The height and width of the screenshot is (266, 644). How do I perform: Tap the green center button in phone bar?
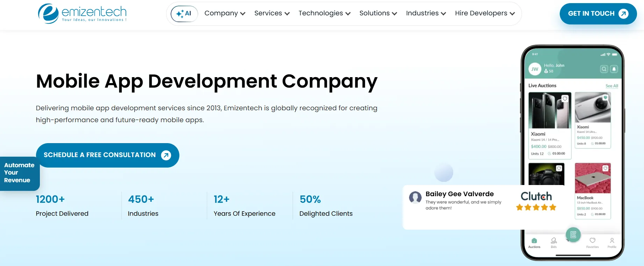(x=573, y=235)
